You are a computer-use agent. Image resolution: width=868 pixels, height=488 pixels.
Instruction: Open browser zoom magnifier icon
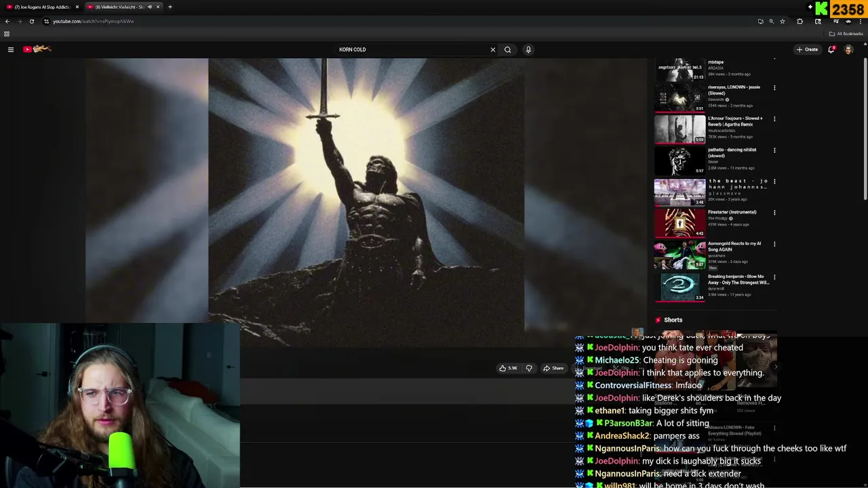pyautogui.click(x=771, y=21)
